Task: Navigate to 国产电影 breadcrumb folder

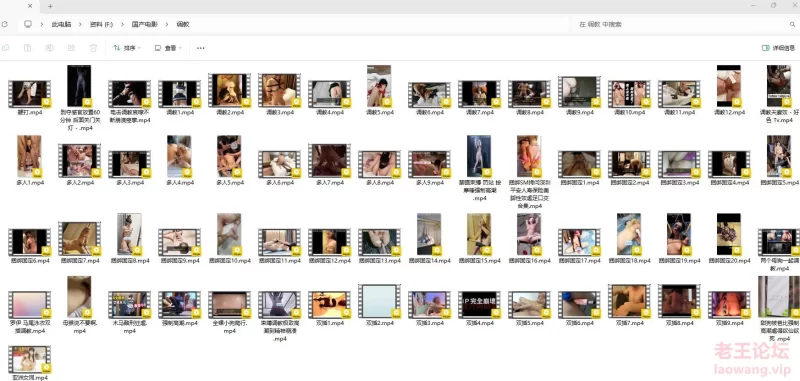Action: pyautogui.click(x=144, y=24)
